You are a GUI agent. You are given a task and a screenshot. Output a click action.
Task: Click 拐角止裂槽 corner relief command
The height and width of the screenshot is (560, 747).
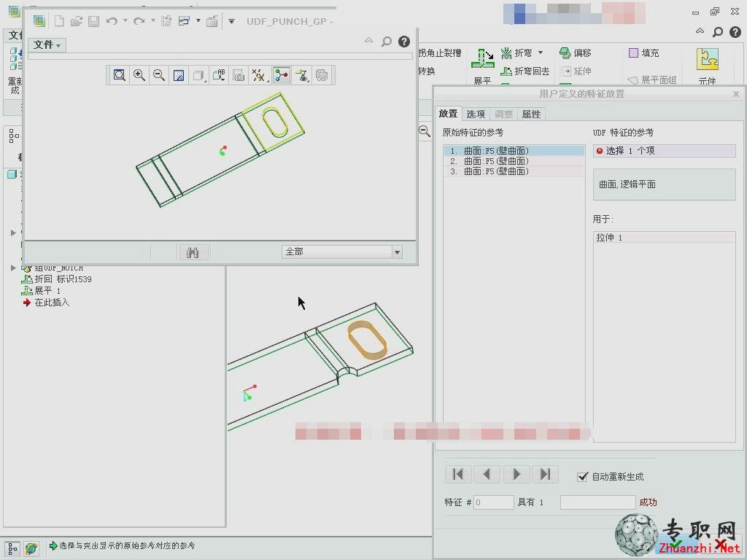coord(440,52)
